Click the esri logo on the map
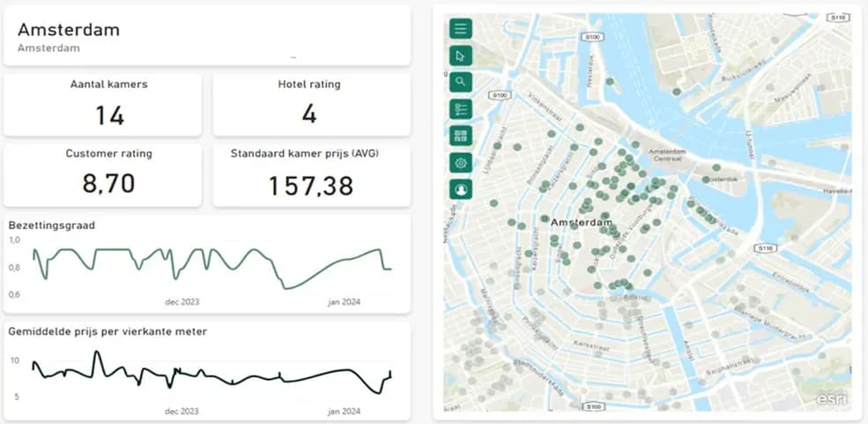Screen dimensions: 868x424 pos(833,399)
